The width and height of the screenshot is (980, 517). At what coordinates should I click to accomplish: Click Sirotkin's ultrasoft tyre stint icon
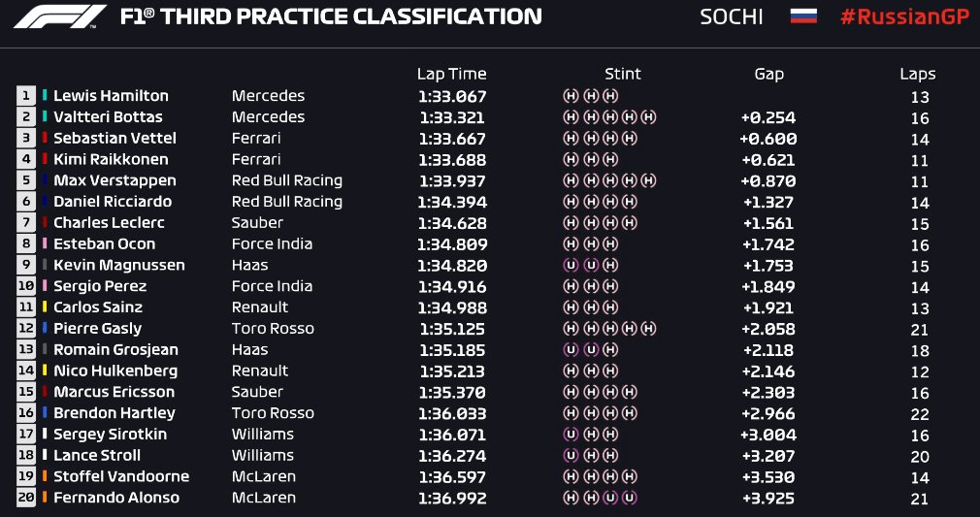click(570, 435)
